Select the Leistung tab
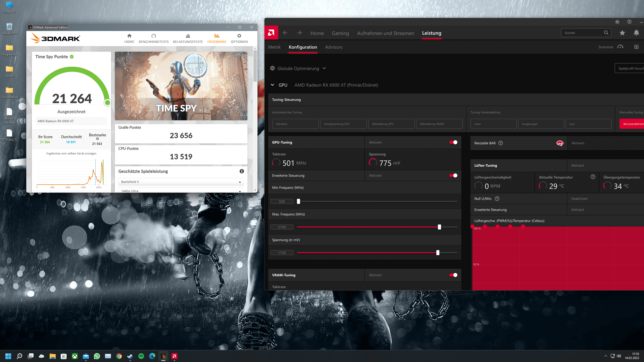Screen dimensions: 644x362 tap(432, 33)
